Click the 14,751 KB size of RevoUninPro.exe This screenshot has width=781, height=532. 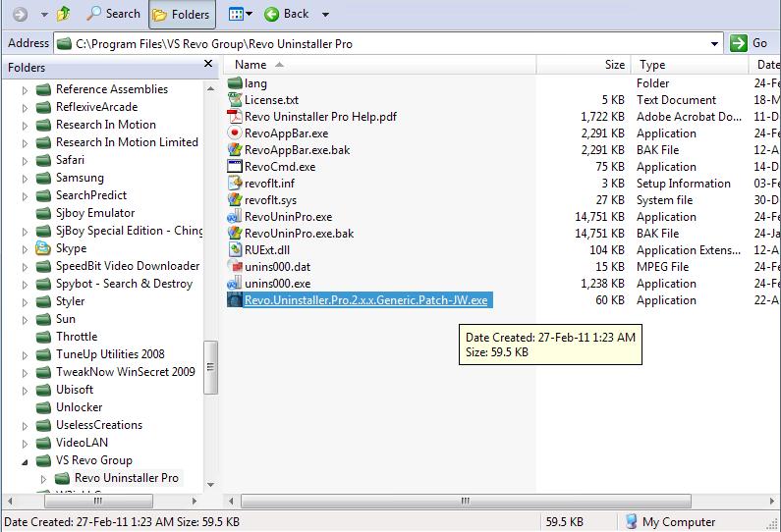[599, 217]
